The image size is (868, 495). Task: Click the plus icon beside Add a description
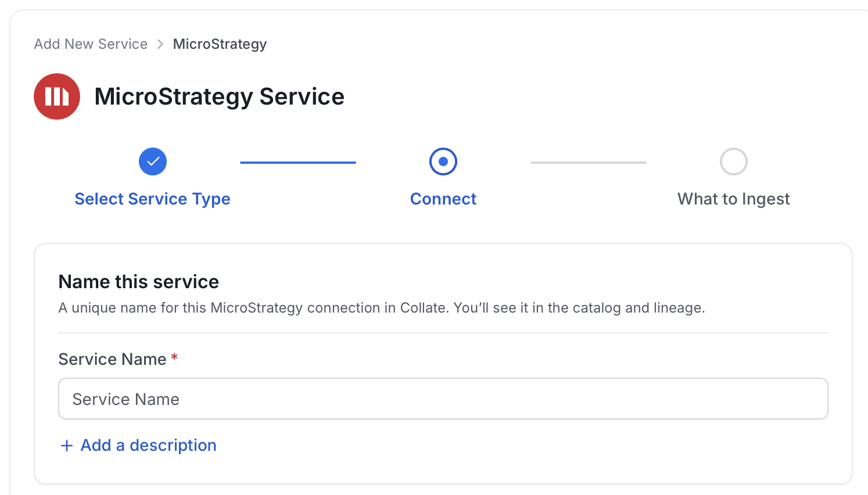67,446
